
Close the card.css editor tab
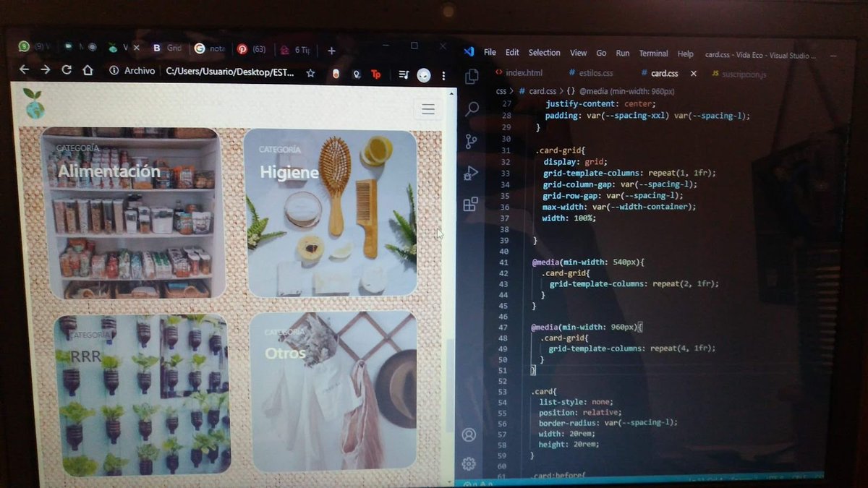click(x=693, y=73)
